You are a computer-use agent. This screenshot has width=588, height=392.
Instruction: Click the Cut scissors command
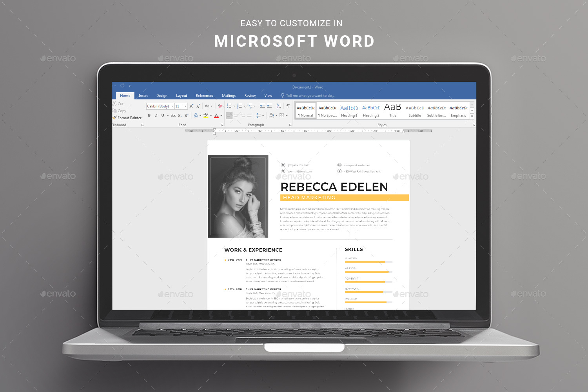tap(118, 104)
